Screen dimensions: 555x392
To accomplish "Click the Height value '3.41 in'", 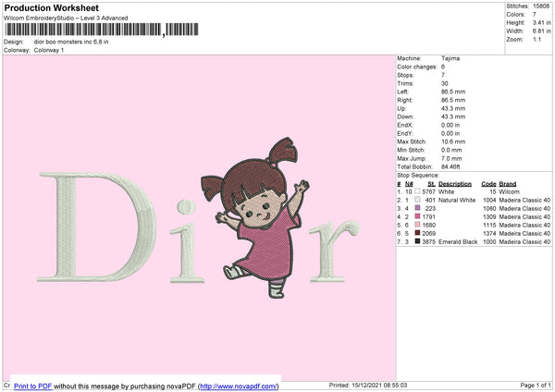I will pyautogui.click(x=541, y=22).
